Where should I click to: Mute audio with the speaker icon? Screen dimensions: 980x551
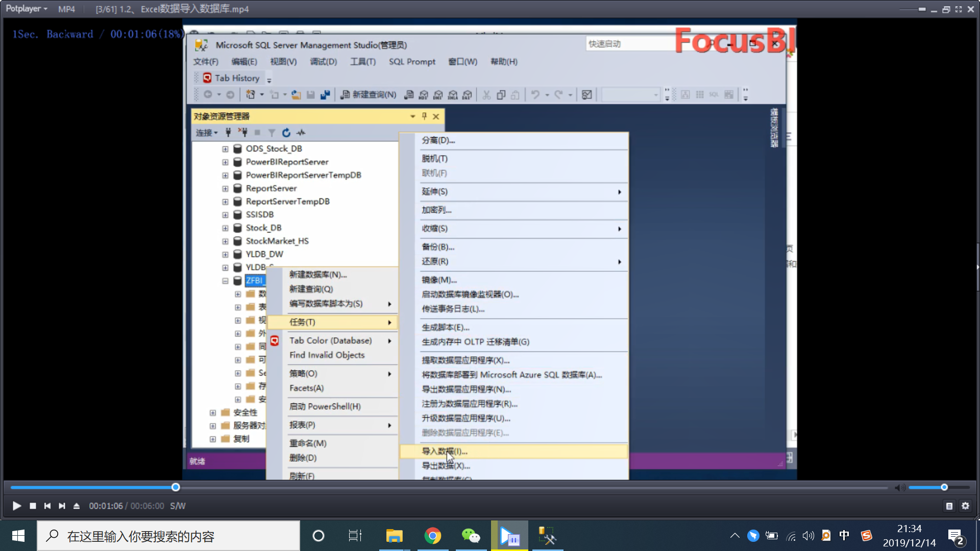tap(899, 488)
